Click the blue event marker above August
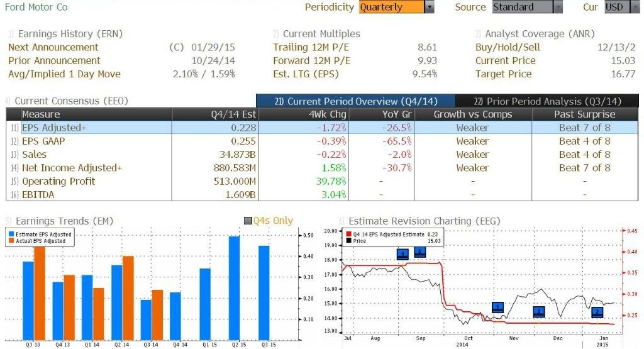Image resolution: width=644 pixels, height=349 pixels. point(402,254)
